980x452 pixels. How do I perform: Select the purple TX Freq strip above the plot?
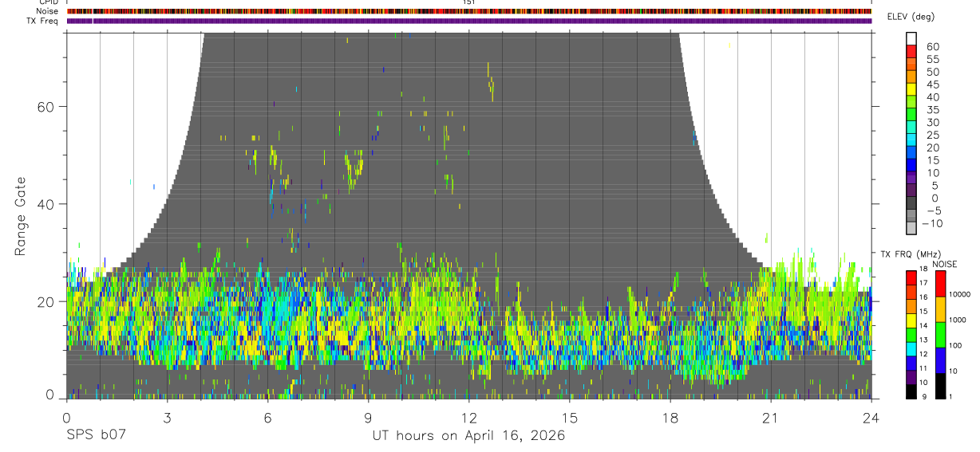468,21
